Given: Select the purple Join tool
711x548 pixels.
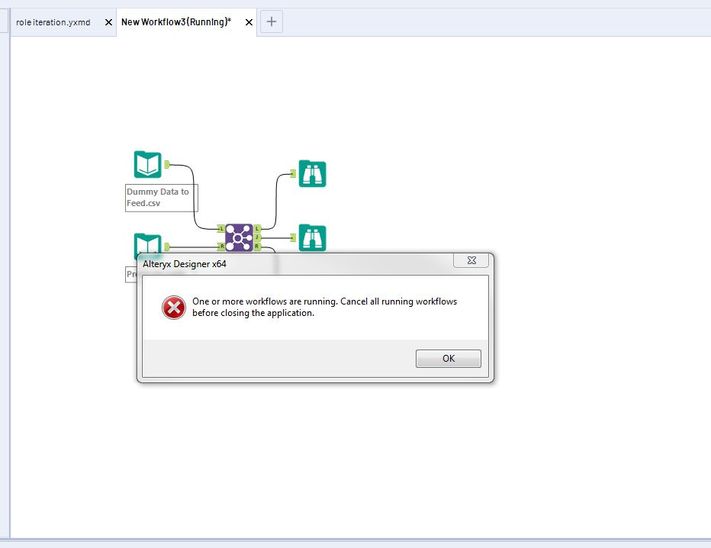Looking at the screenshot, I should [239, 238].
